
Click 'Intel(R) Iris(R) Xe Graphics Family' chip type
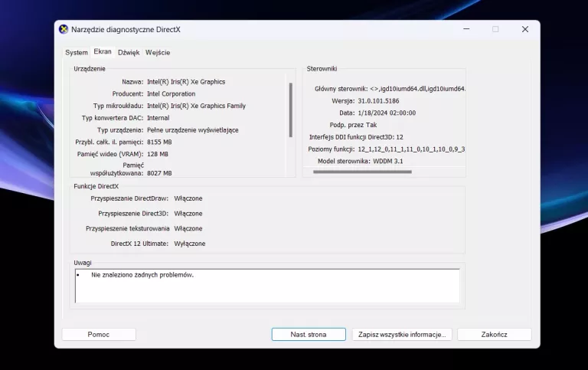196,106
